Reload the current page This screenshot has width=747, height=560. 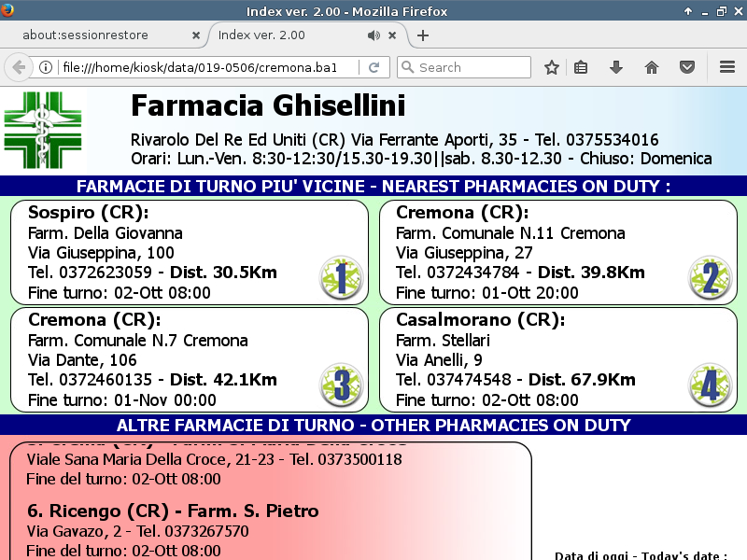pyautogui.click(x=373, y=67)
